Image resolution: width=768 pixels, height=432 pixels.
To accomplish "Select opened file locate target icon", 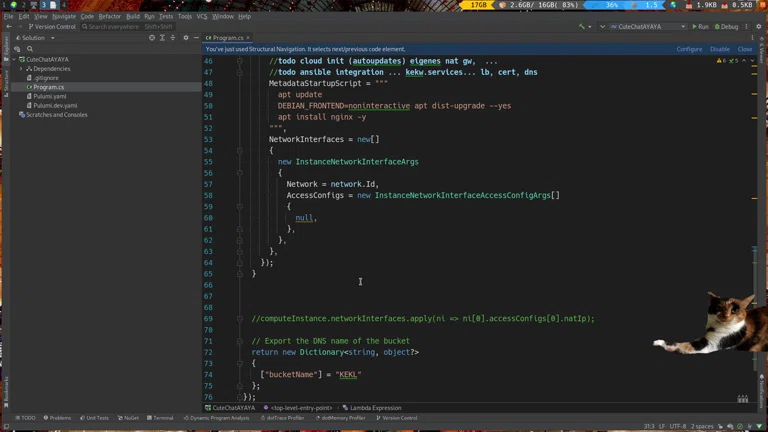I will pos(152,38).
